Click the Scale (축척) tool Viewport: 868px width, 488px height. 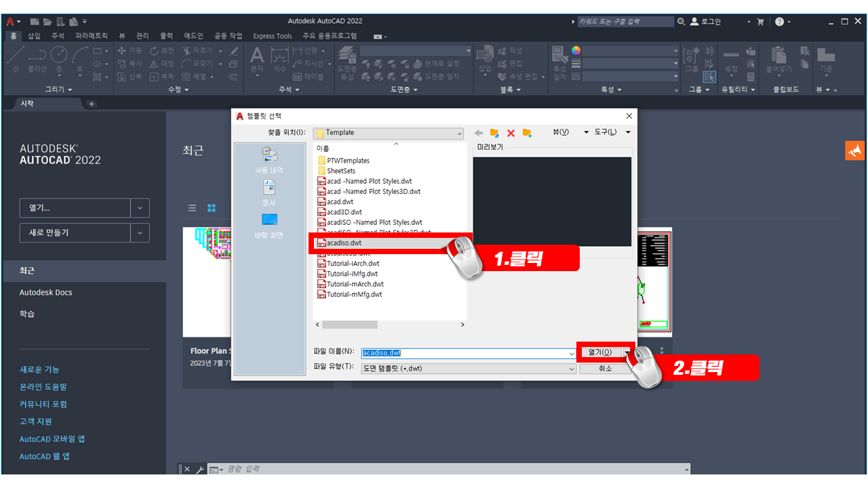click(162, 77)
